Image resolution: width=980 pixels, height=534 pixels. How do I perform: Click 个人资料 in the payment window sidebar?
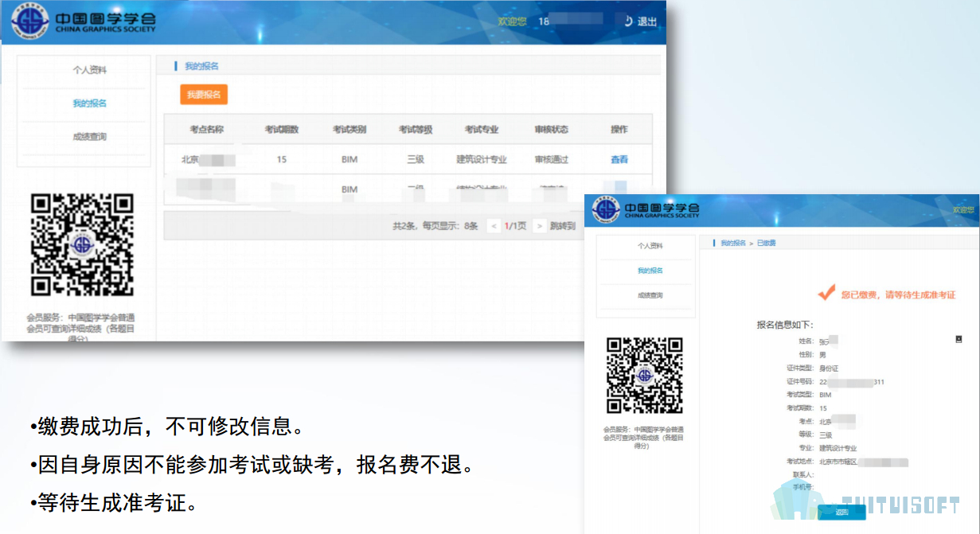pyautogui.click(x=650, y=246)
